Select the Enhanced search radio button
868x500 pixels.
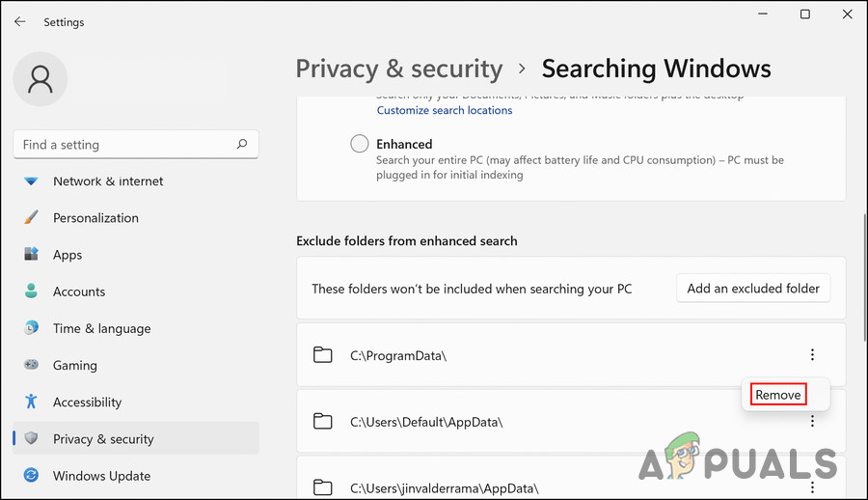click(360, 144)
